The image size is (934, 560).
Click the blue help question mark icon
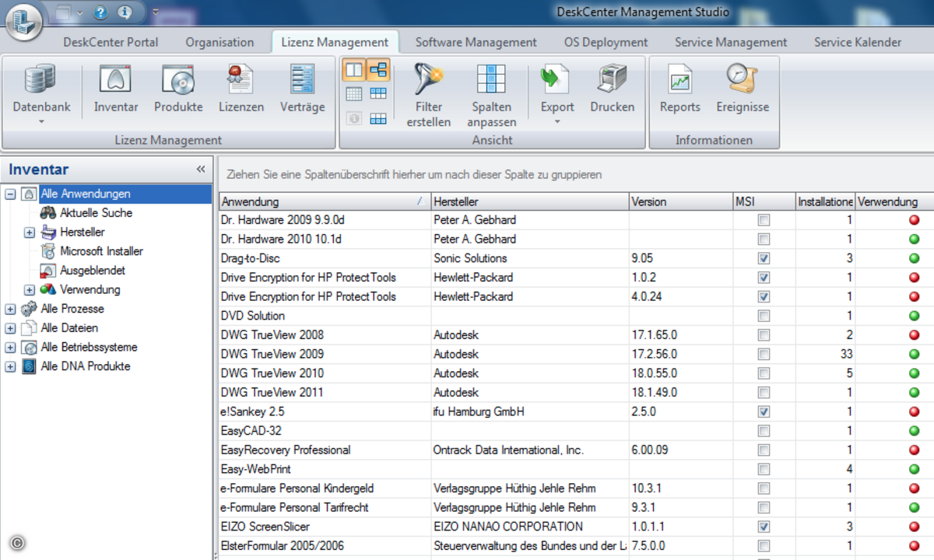click(x=100, y=12)
